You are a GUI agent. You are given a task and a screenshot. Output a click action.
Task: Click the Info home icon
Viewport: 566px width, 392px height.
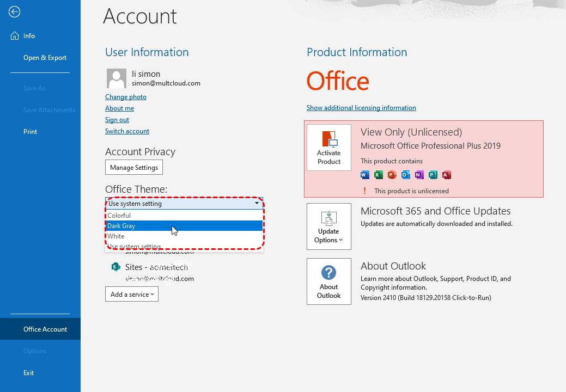(15, 36)
